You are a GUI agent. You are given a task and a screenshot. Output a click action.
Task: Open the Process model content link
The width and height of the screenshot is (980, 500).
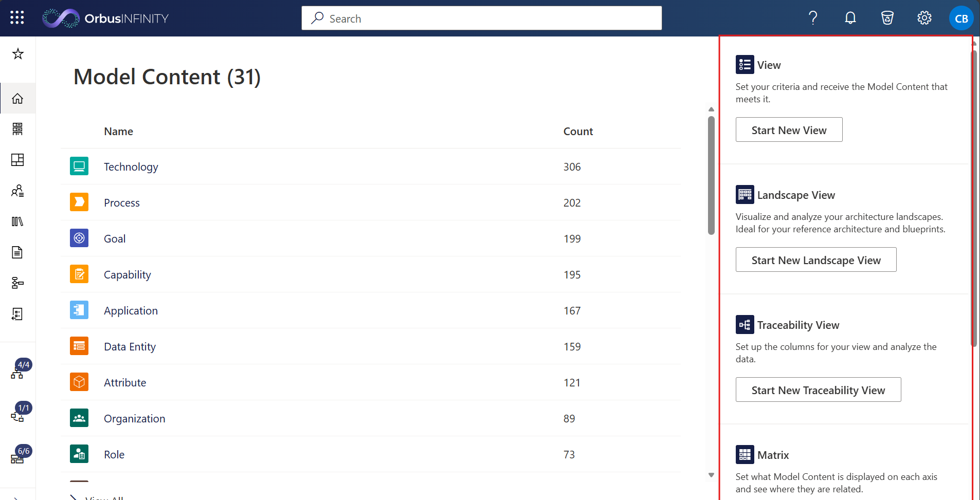coord(122,203)
